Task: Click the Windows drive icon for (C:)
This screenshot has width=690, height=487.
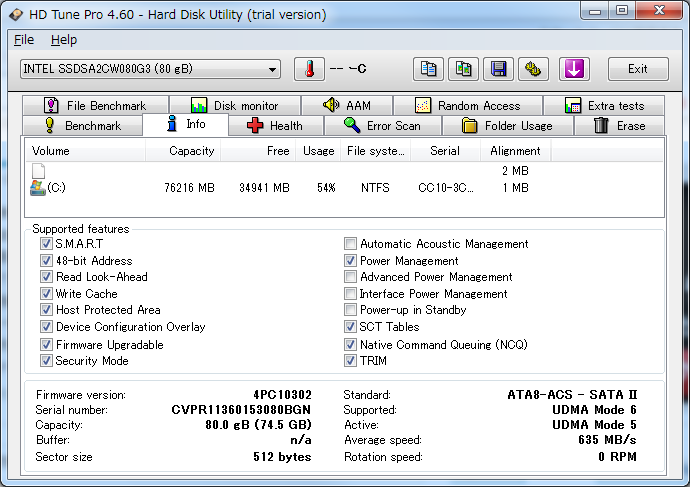Action: click(x=38, y=188)
